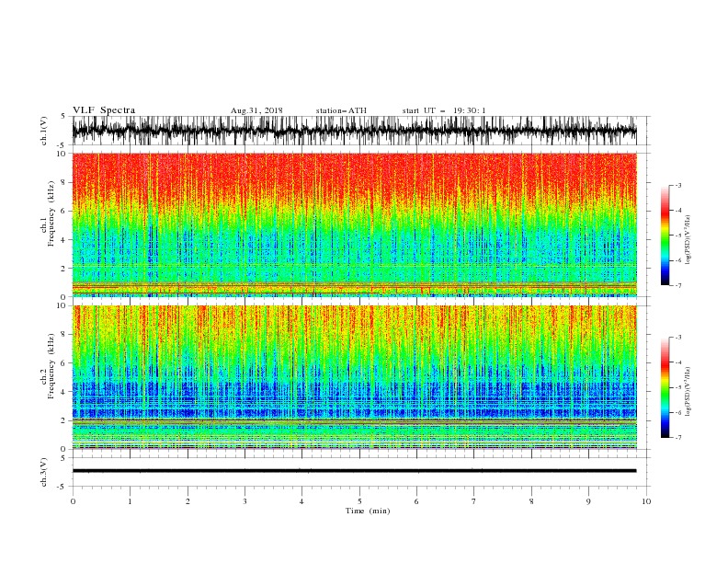Click the "VLF Spectra" title text
This screenshot has height=563, width=728.
click(x=104, y=110)
